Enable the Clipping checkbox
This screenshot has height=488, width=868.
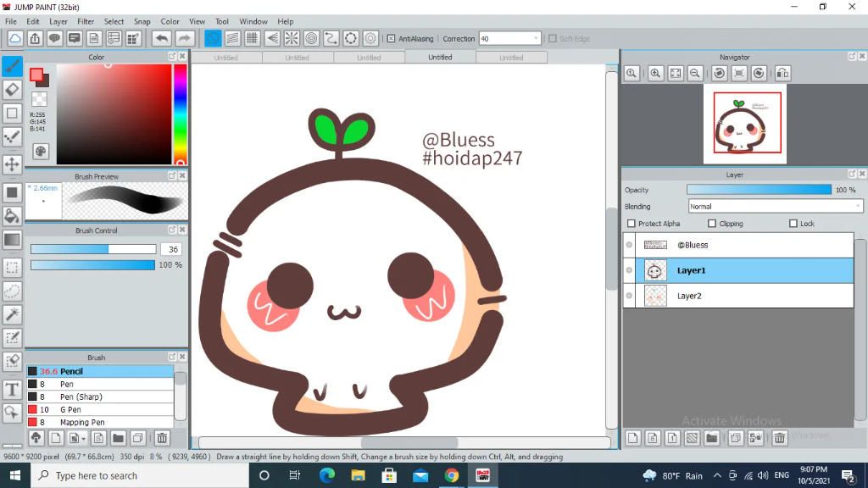[712, 224]
